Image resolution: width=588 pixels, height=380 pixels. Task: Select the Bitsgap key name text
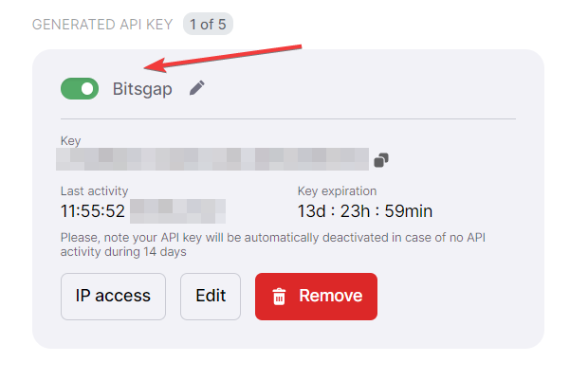point(142,89)
